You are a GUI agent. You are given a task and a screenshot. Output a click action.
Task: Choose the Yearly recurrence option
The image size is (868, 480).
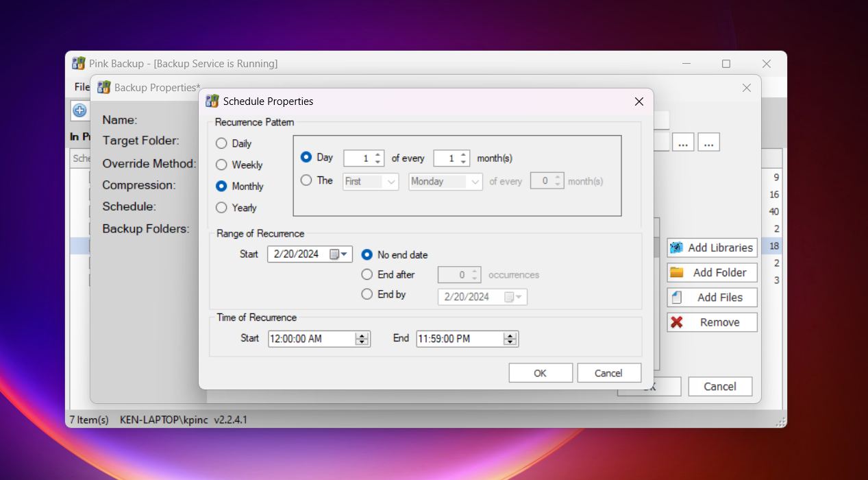tap(221, 208)
